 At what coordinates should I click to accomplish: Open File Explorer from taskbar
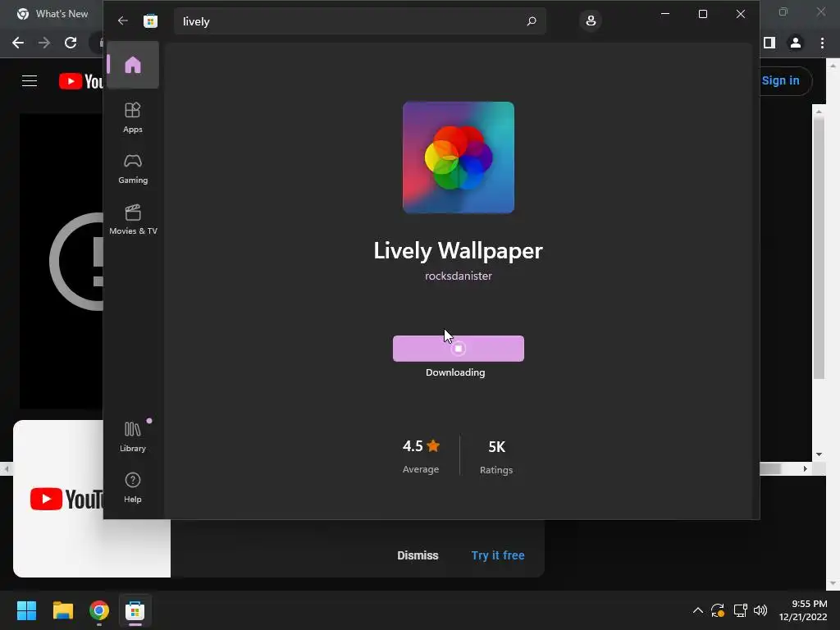tap(62, 610)
